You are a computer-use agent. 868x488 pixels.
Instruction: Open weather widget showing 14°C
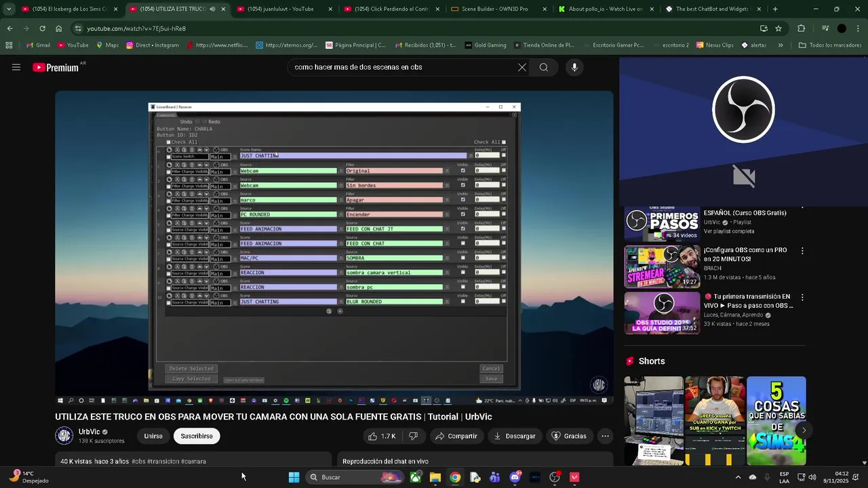click(x=28, y=477)
